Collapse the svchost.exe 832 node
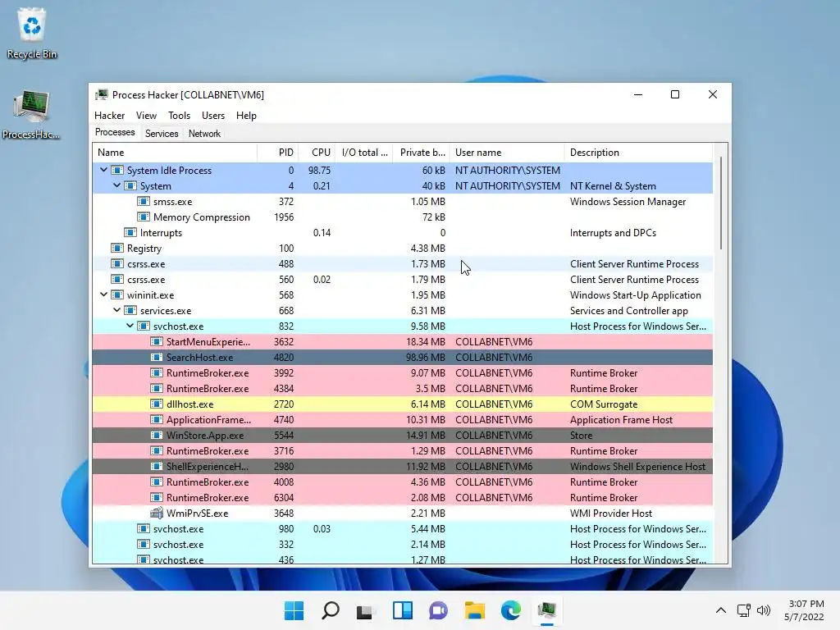The width and height of the screenshot is (840, 630). (x=130, y=326)
